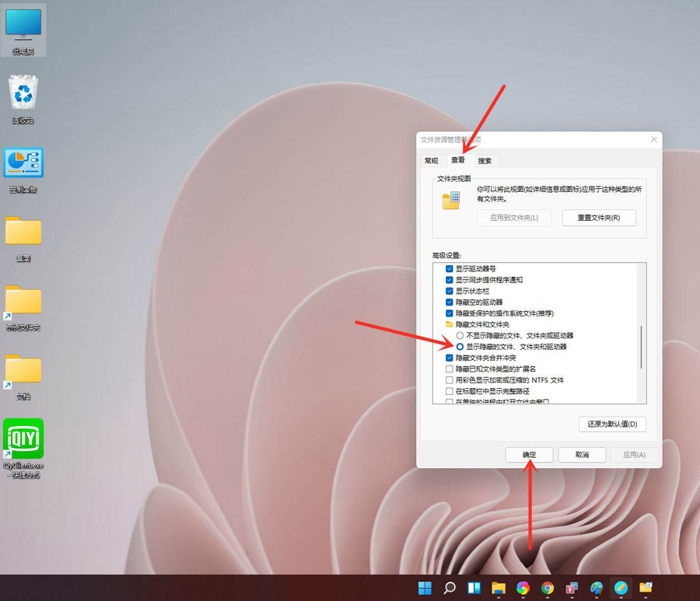Check 隐藏已知文件类型的扩展名
700x601 pixels.
pyautogui.click(x=449, y=369)
